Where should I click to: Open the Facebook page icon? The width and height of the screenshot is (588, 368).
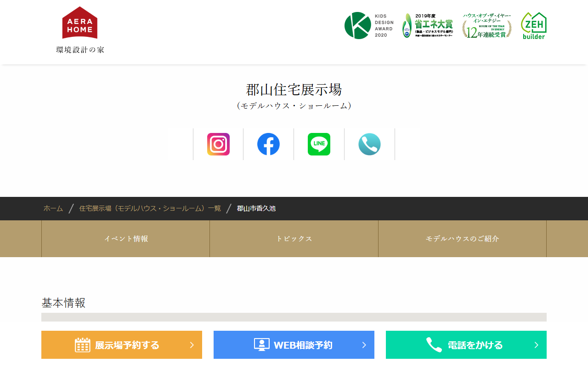click(268, 144)
